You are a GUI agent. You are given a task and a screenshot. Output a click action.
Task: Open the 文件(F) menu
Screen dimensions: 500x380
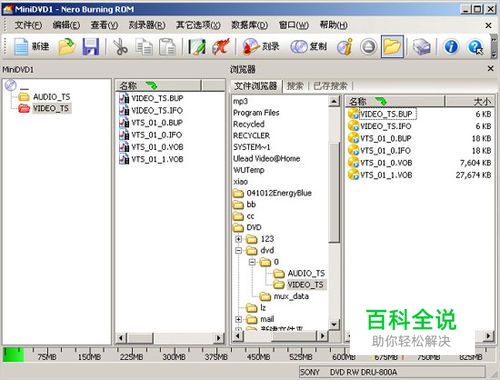pos(28,25)
